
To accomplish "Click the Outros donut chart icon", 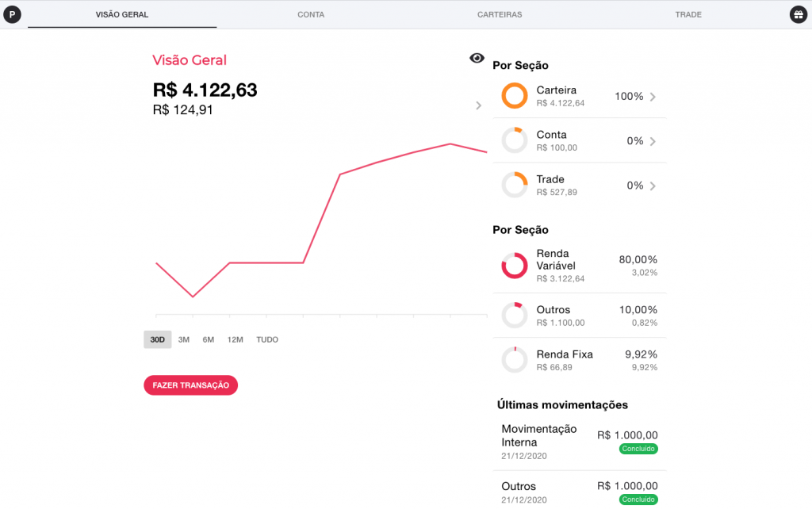I will [x=515, y=316].
